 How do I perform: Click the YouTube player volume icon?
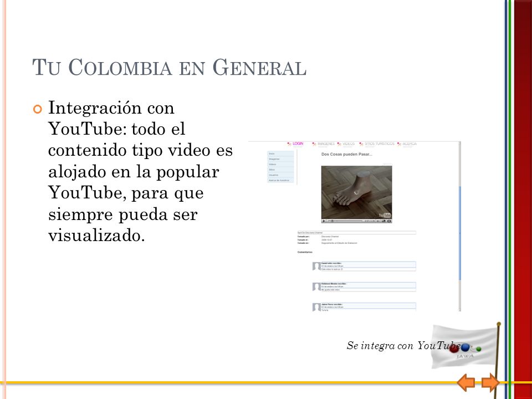tap(378, 221)
